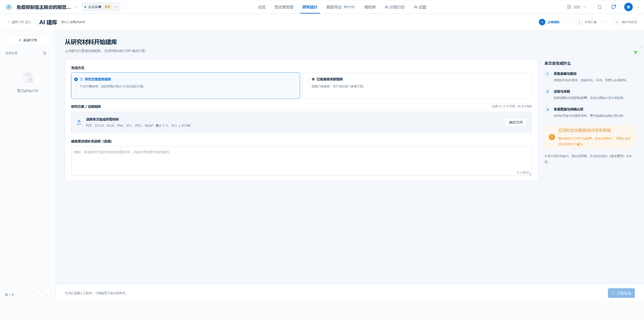The width and height of the screenshot is (644, 320).
Task: Go to previous page in task history
Action: click(38, 295)
